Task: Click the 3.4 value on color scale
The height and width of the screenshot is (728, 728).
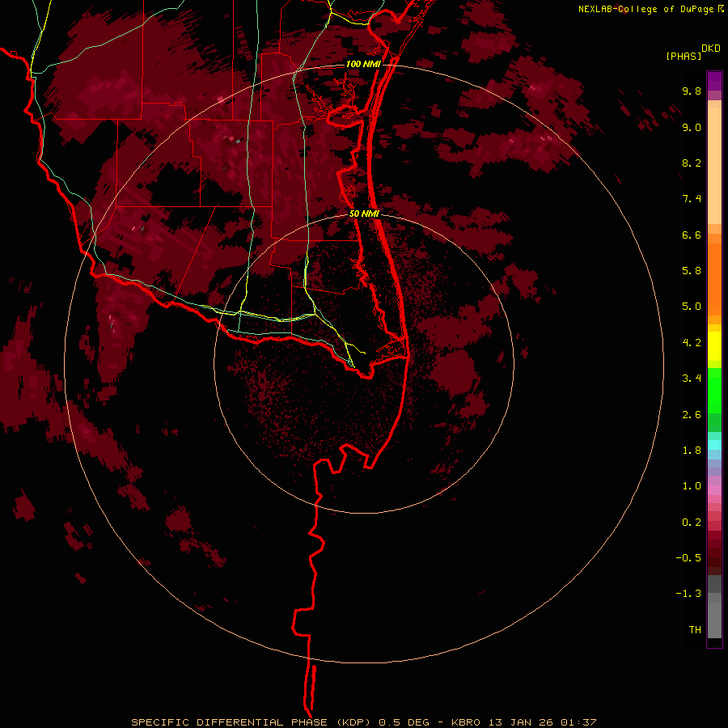Action: pyautogui.click(x=692, y=379)
